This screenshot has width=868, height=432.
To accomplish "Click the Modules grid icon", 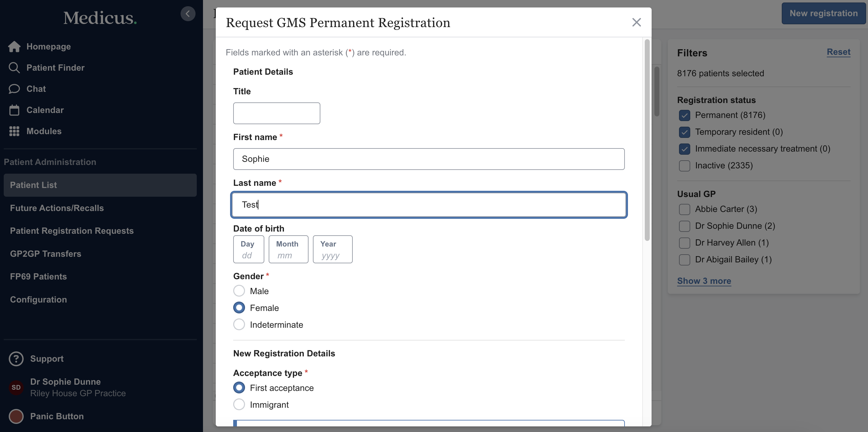I will [x=14, y=131].
